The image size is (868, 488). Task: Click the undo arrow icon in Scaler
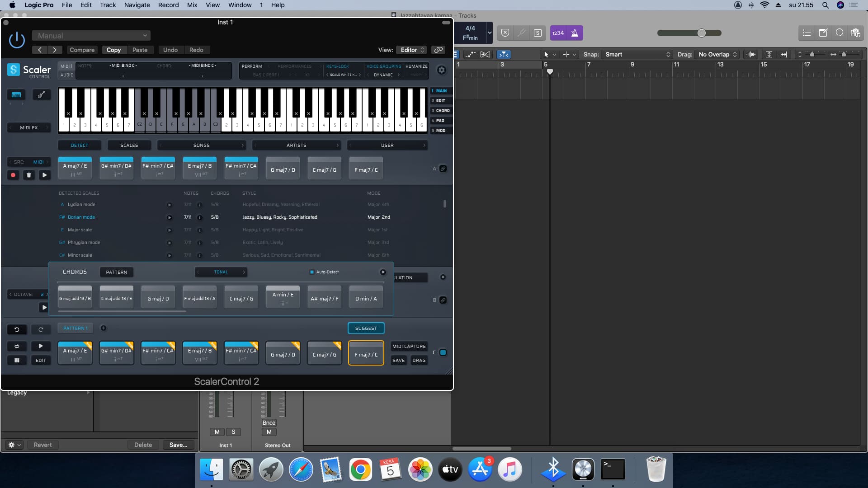pos(17,329)
